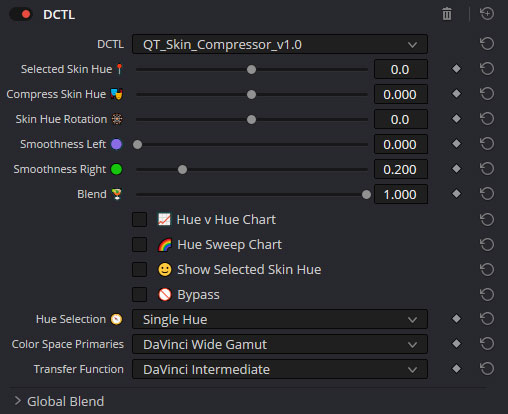Open the Color Space Primaries dropdown
The image size is (508, 414).
280,344
